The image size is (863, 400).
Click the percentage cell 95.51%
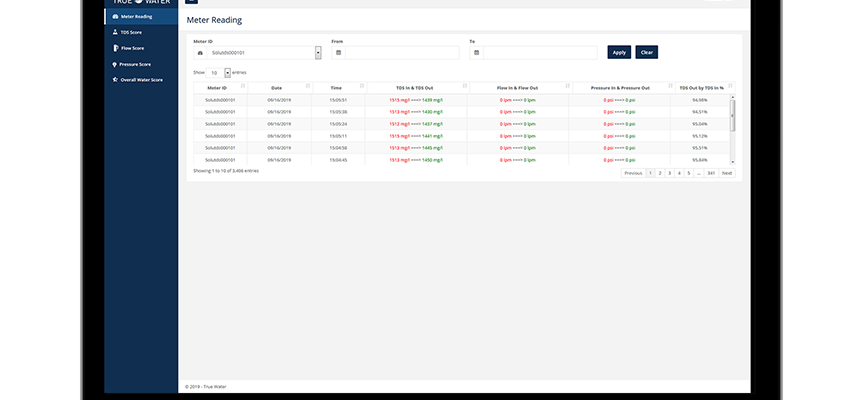pos(700,148)
